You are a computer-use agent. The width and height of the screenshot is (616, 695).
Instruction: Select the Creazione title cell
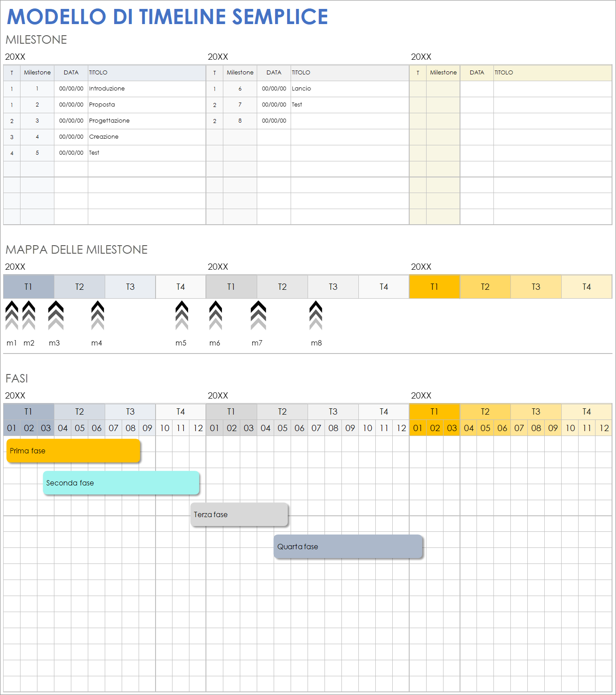coord(147,137)
